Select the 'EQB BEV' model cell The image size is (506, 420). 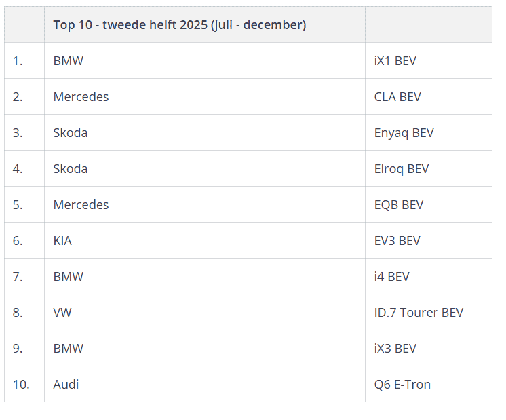pyautogui.click(x=399, y=205)
